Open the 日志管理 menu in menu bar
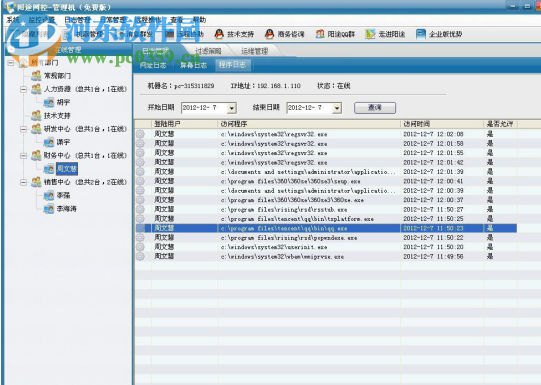Viewport: 541px width, 385px height. [x=78, y=20]
